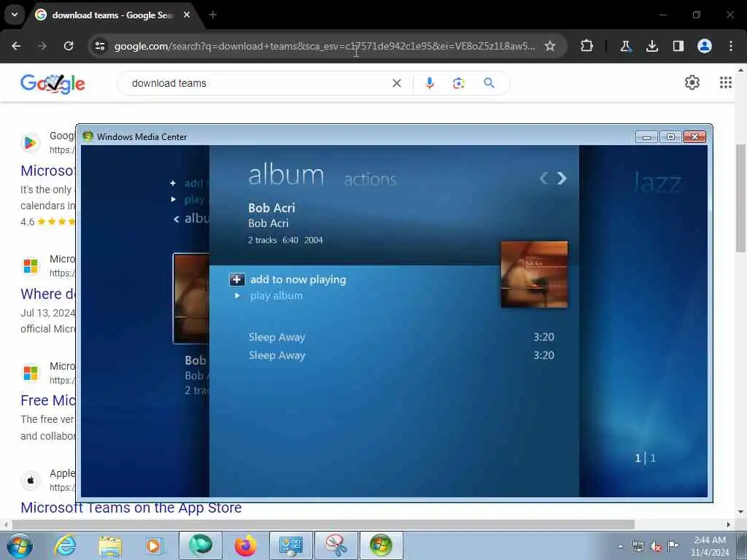Click the plus icon beside add to now playing

237,279
